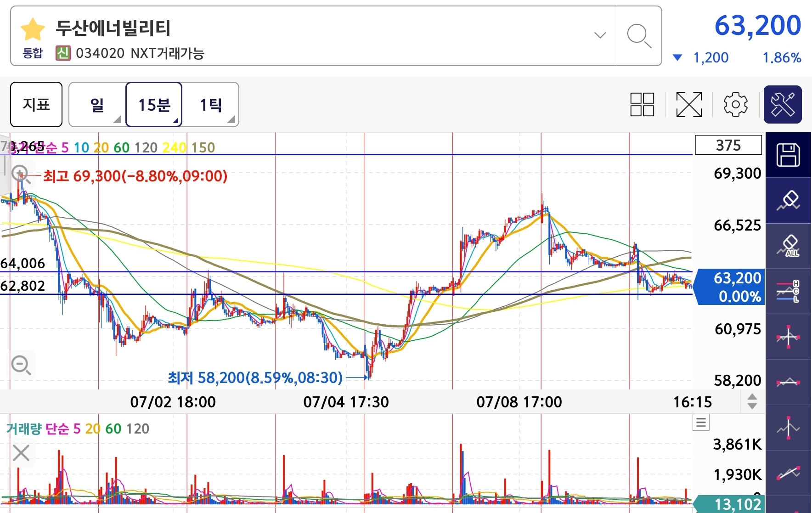Click the moving average 60 legend
Image resolution: width=812 pixels, height=513 pixels.
(x=121, y=147)
